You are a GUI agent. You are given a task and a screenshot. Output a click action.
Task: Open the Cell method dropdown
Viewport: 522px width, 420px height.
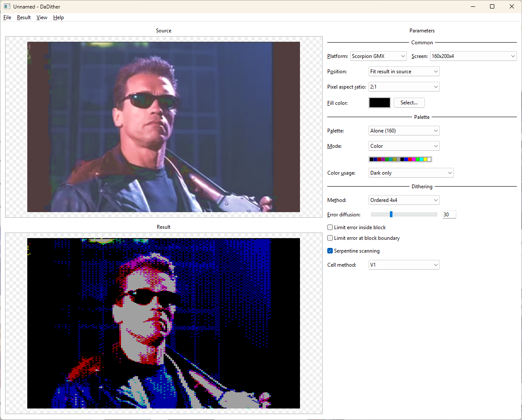click(404, 265)
